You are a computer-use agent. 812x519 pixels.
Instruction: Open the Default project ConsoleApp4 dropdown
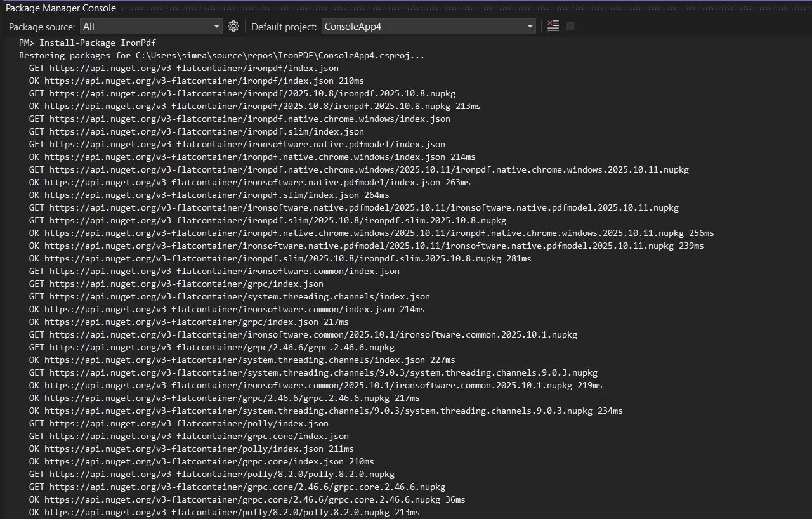pyautogui.click(x=425, y=27)
